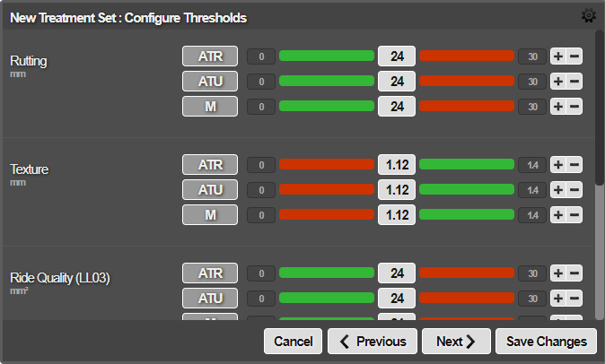Click plus icon for Texture ATR row
605x364 pixels.
(558, 165)
